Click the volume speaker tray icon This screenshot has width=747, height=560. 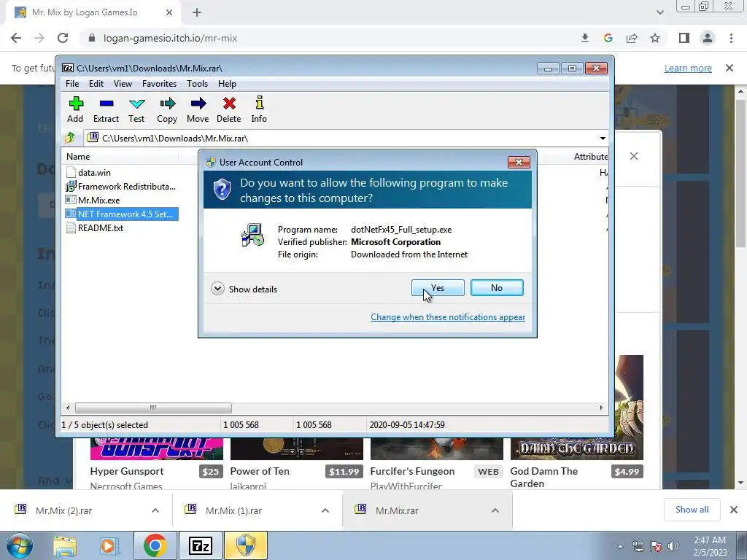click(673, 546)
